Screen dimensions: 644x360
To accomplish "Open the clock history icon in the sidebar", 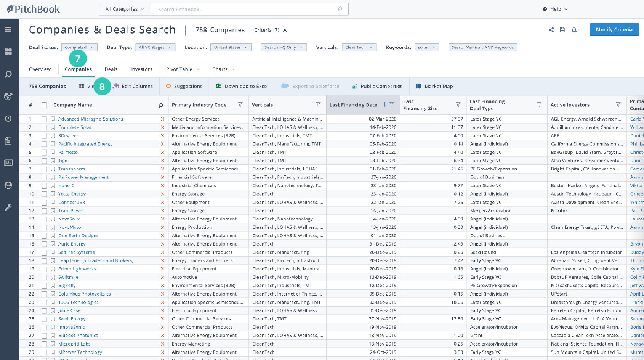I will (8, 119).
